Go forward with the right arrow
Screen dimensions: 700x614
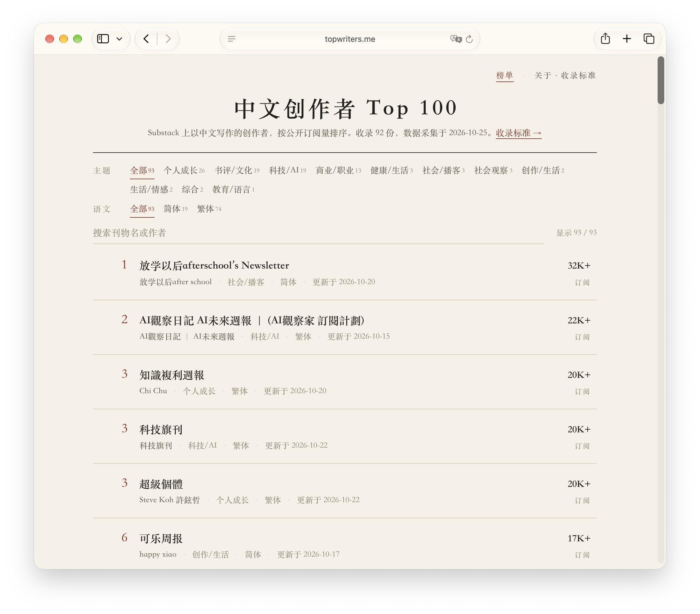coord(168,39)
